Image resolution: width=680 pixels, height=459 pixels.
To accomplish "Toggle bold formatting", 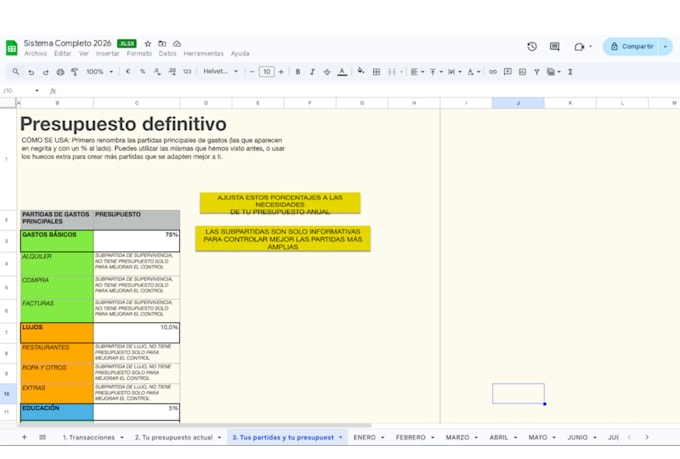I will [298, 72].
